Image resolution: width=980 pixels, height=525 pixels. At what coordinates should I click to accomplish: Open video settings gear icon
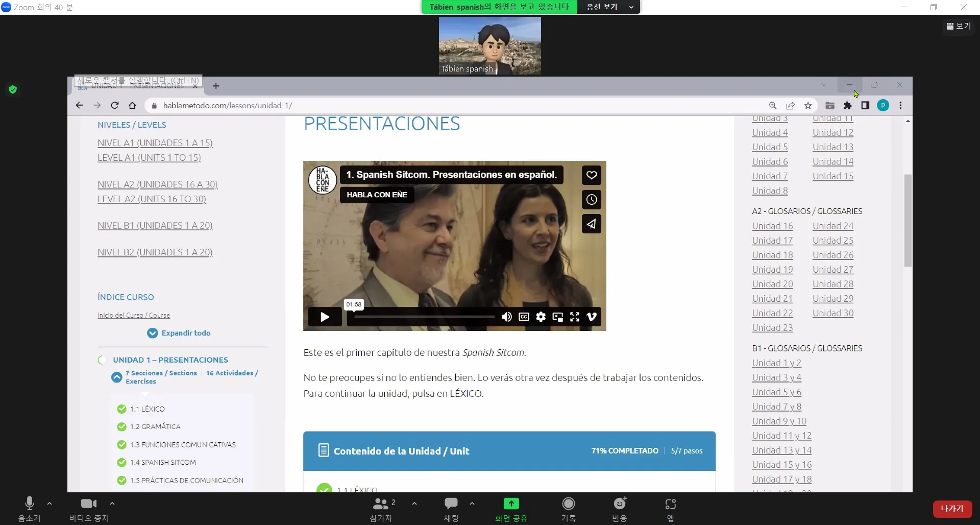pyautogui.click(x=541, y=317)
